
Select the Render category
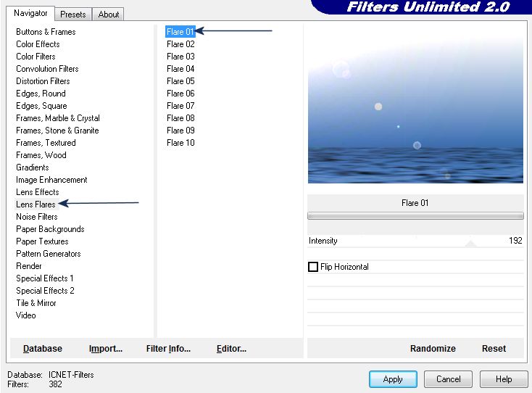coord(29,266)
